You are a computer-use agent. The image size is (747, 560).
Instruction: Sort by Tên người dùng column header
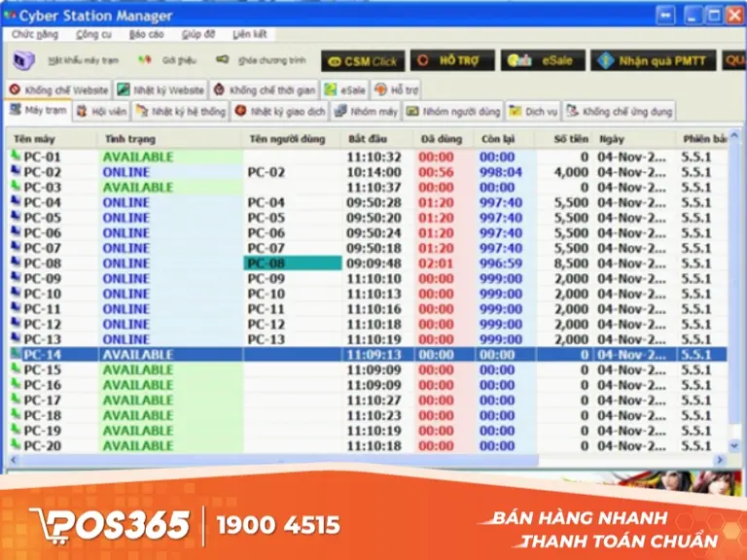[x=292, y=139]
